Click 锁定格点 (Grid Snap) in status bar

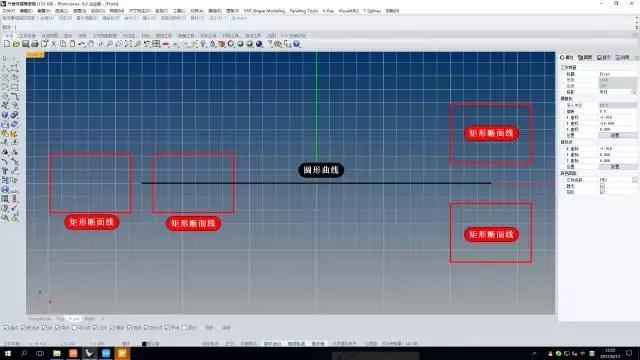[210, 344]
